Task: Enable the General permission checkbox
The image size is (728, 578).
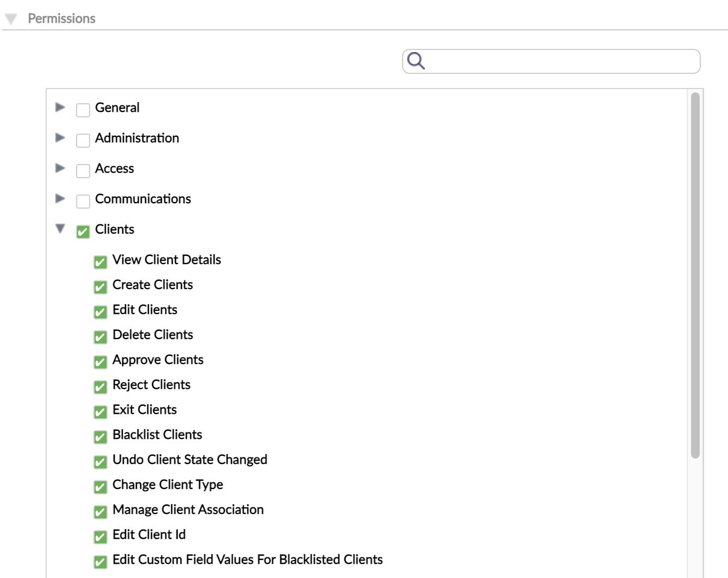Action: point(83,110)
